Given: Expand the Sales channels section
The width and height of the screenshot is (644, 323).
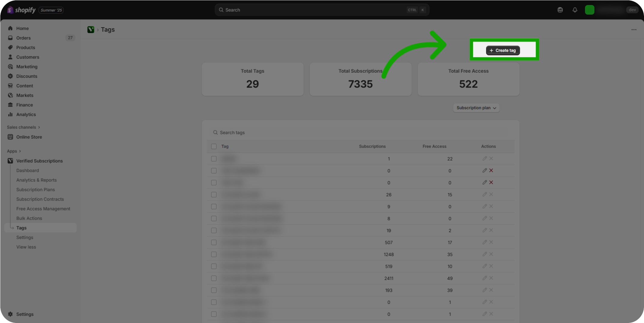Looking at the screenshot, I should [x=23, y=127].
